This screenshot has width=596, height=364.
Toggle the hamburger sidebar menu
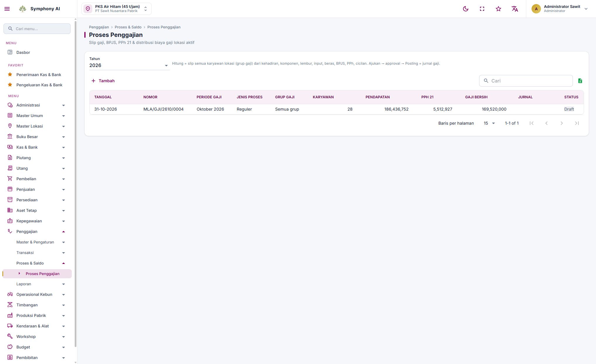click(7, 9)
